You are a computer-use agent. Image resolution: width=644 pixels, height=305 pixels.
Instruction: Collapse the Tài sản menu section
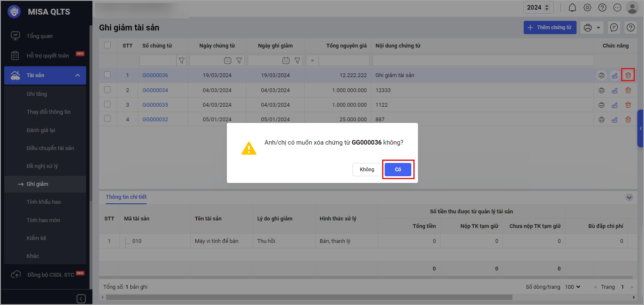click(x=77, y=75)
